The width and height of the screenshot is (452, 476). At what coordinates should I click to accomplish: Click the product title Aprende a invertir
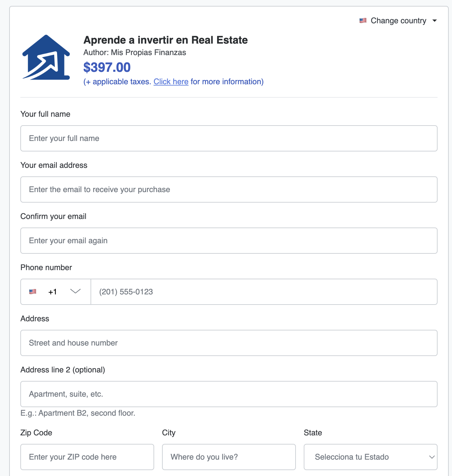(166, 40)
